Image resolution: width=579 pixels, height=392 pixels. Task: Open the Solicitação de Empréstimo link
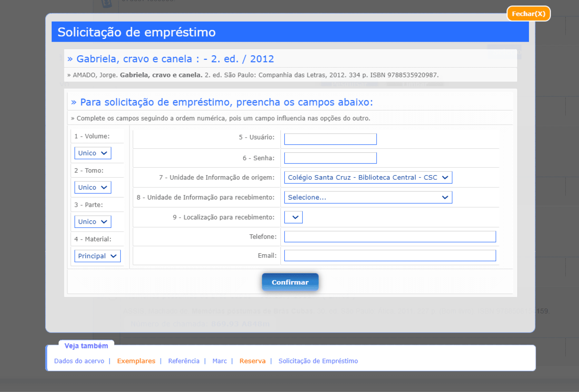click(x=318, y=361)
